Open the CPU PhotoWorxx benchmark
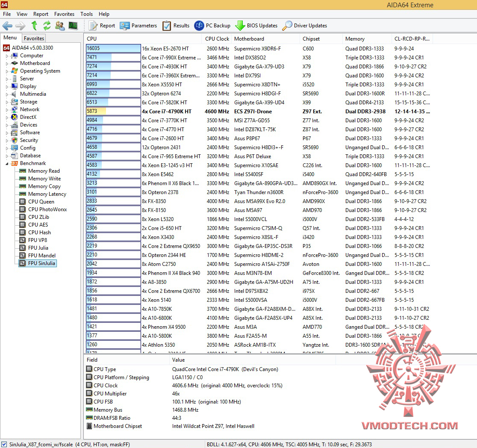The width and height of the screenshot is (477, 448). 43,209
